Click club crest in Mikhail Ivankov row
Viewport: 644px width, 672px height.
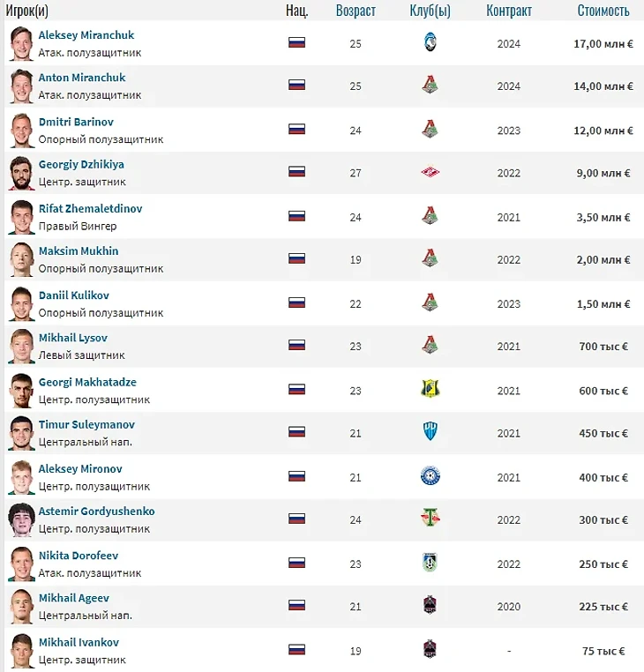(x=430, y=649)
